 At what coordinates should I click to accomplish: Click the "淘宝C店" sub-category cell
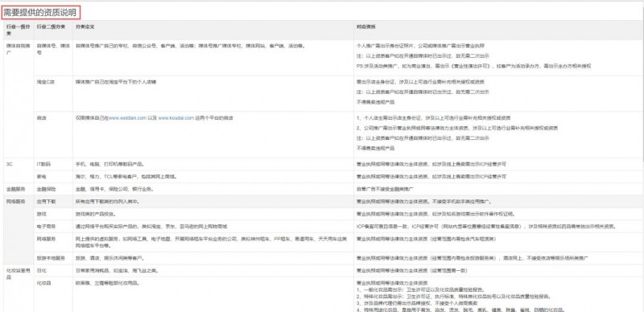[53, 93]
